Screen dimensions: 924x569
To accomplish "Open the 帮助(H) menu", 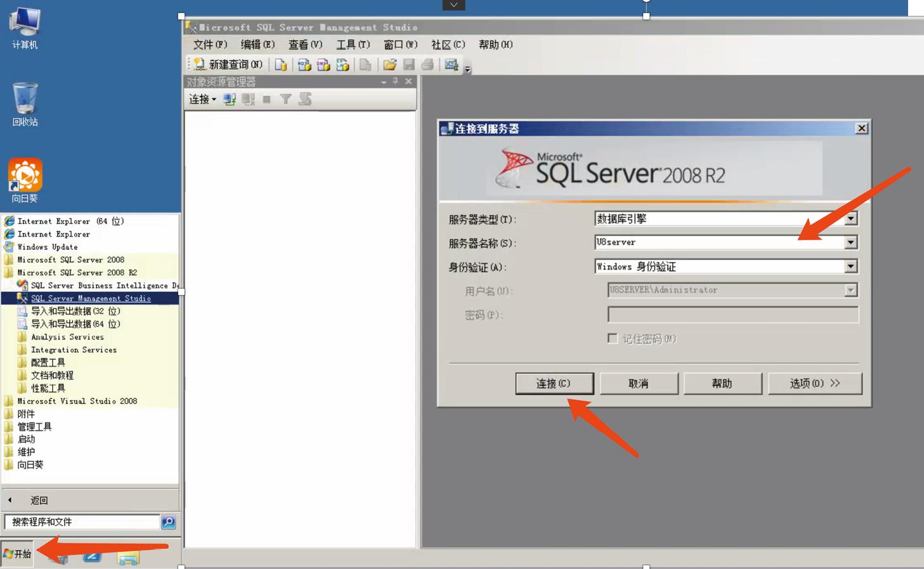I will [495, 44].
